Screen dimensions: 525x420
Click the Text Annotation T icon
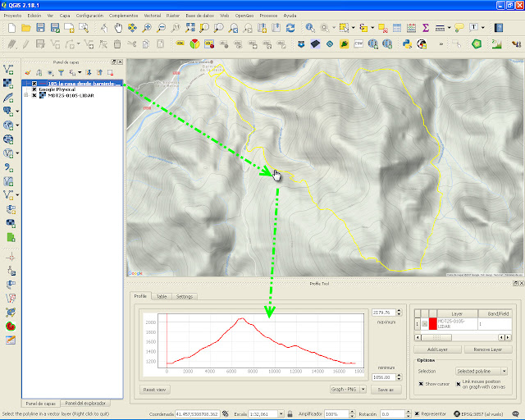pos(473,28)
